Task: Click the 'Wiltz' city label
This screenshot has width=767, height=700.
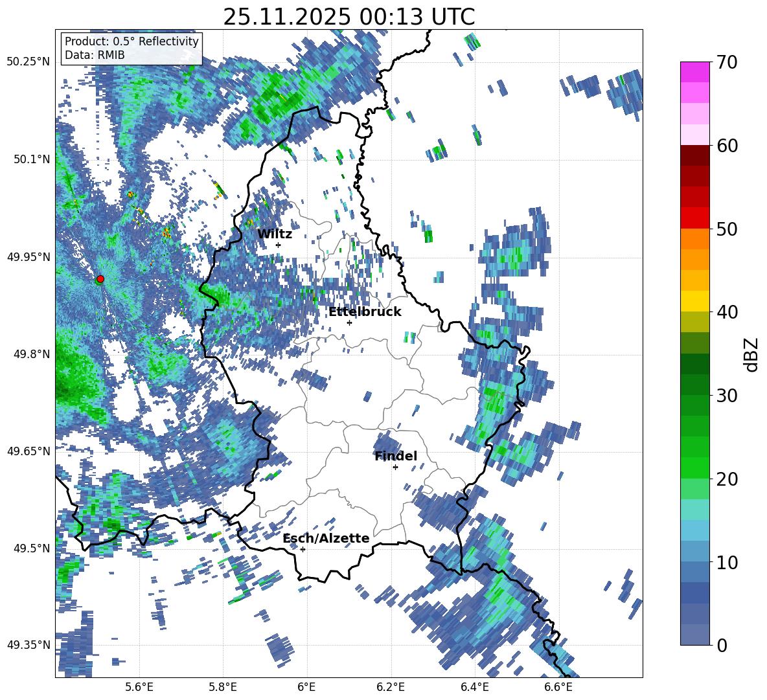Action: coord(275,234)
